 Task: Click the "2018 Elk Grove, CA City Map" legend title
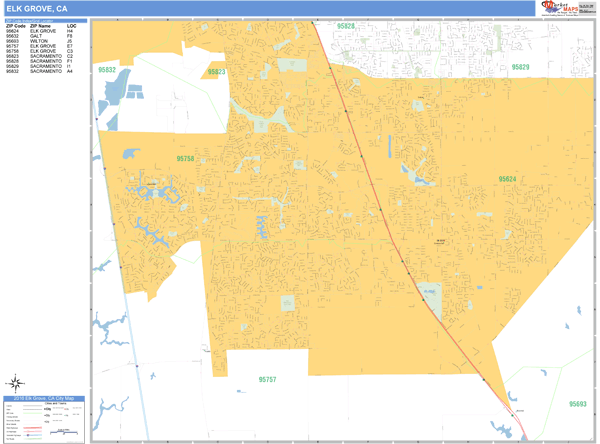44,398
